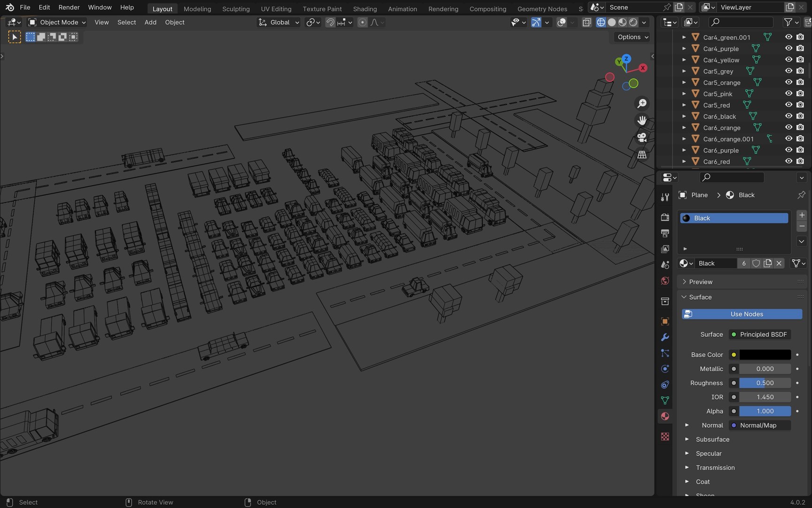Toggle proportional editing in viewport header
This screenshot has width=812, height=508.
click(x=362, y=22)
